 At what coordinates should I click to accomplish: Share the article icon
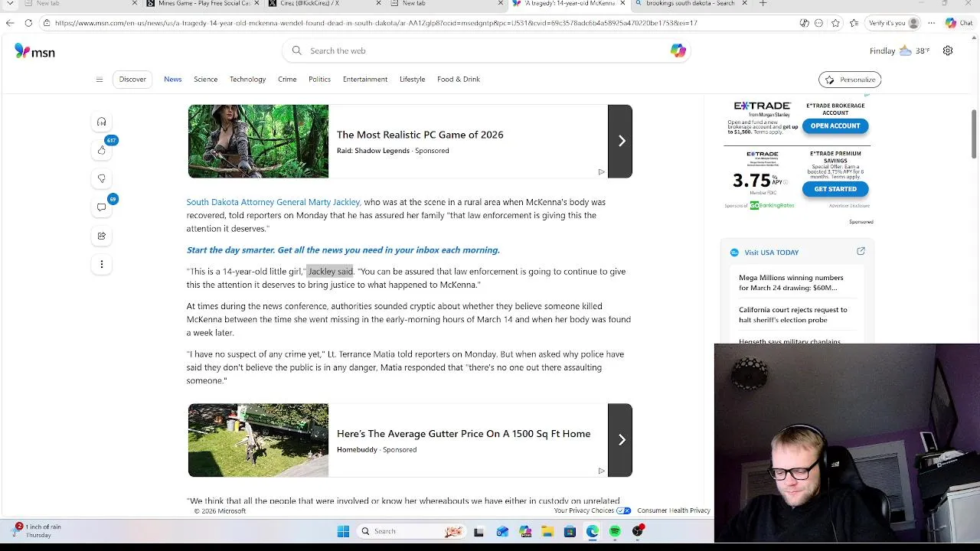[102, 236]
